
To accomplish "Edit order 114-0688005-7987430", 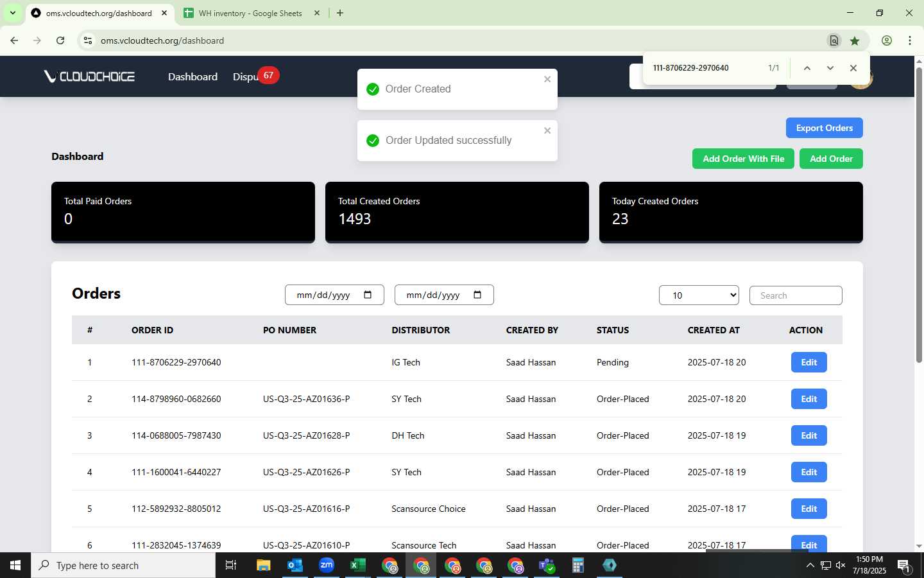I will [x=809, y=435].
